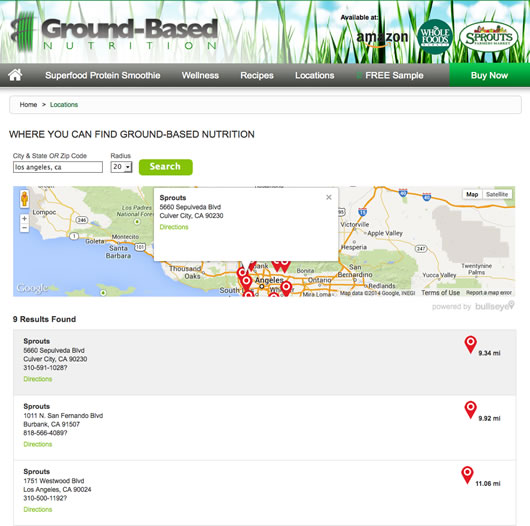The height and width of the screenshot is (526, 530).
Task: Open Directions for Burbank Sprouts listing
Action: point(38,444)
